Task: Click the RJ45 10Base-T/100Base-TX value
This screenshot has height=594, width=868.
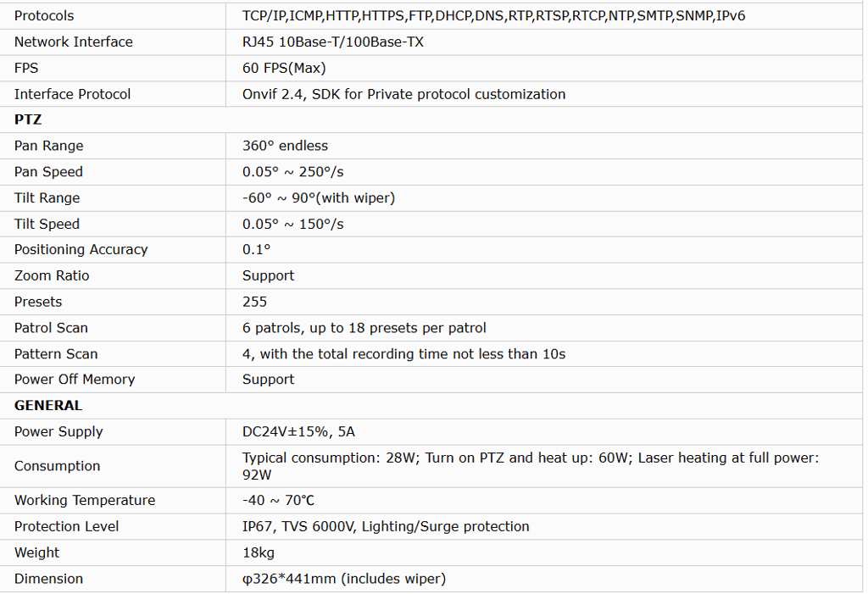Action: pyautogui.click(x=332, y=42)
